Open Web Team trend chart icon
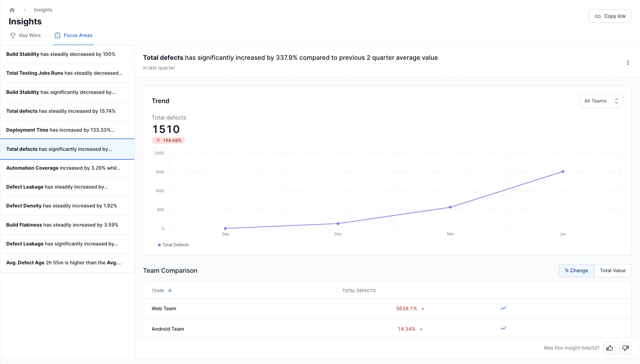 pyautogui.click(x=503, y=308)
